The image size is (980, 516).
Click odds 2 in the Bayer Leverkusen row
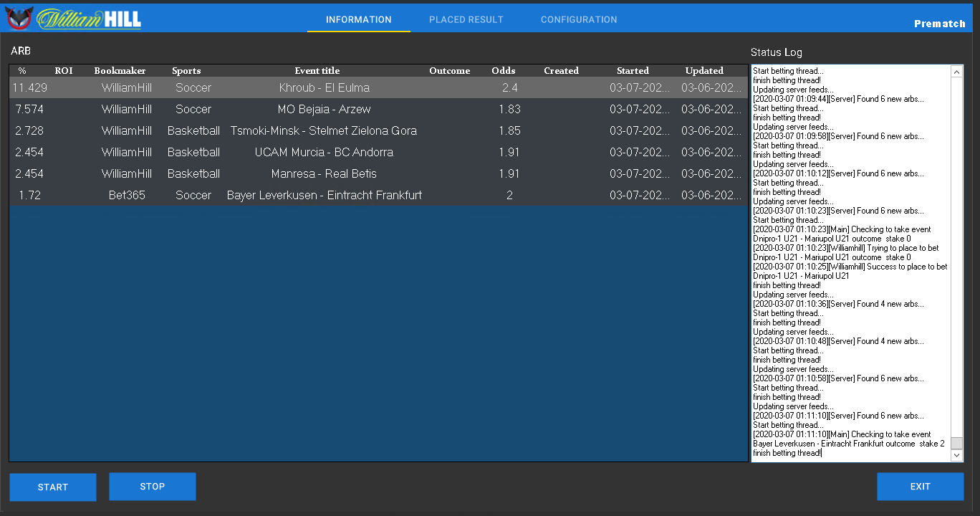click(509, 196)
